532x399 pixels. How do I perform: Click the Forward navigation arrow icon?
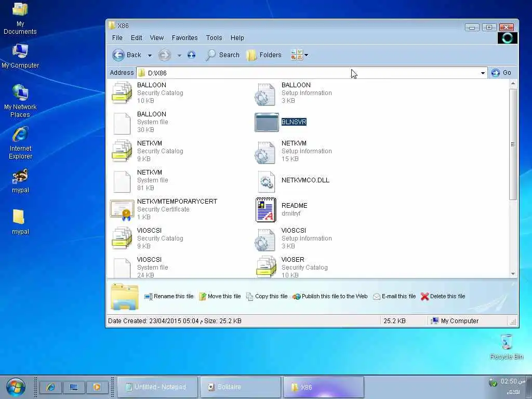pyautogui.click(x=165, y=55)
